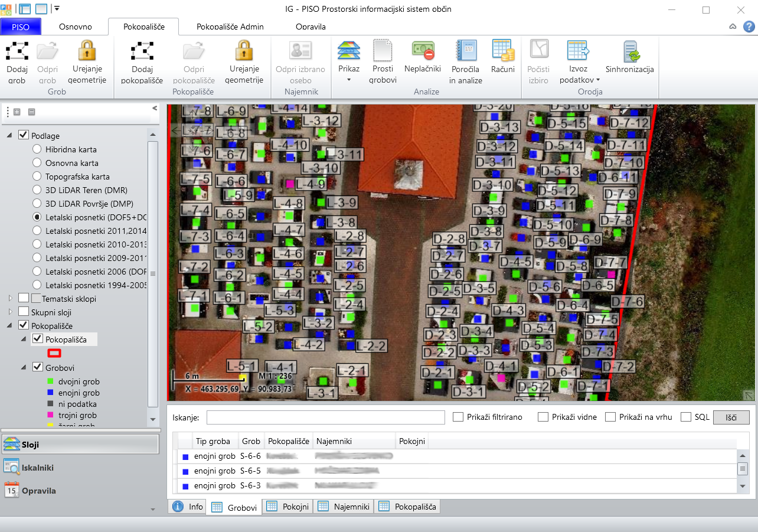Expand the Tematski sklopi tree node

click(x=10, y=299)
